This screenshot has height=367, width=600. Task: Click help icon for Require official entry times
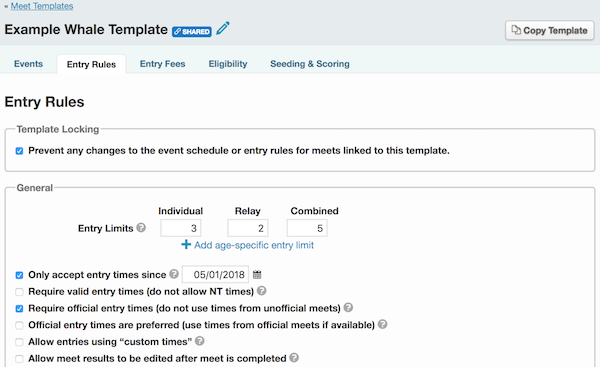(x=348, y=307)
